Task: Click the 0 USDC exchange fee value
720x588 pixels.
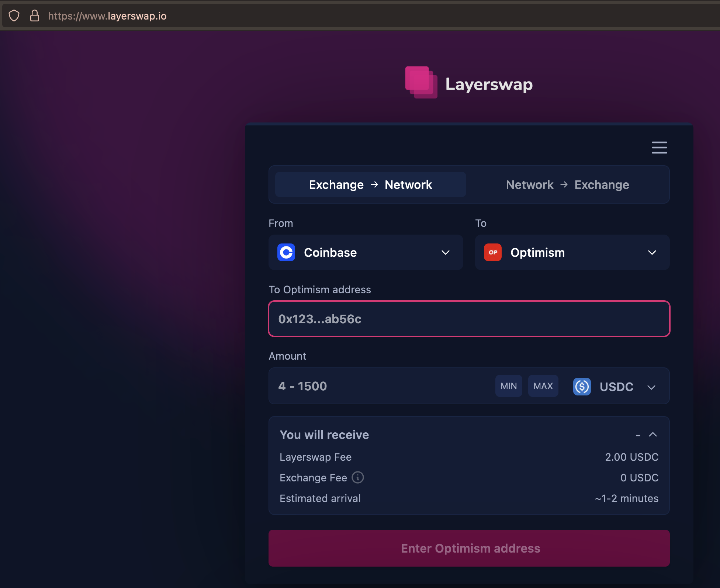Action: pyautogui.click(x=640, y=478)
